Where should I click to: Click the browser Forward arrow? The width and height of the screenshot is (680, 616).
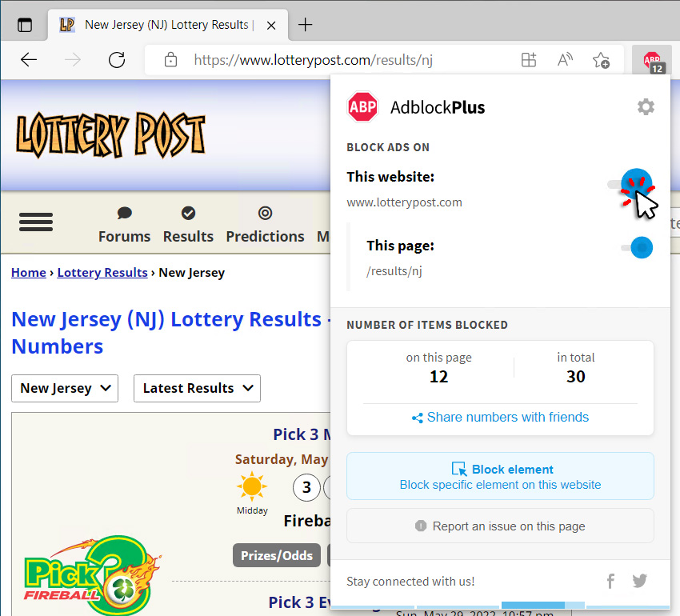(x=73, y=59)
